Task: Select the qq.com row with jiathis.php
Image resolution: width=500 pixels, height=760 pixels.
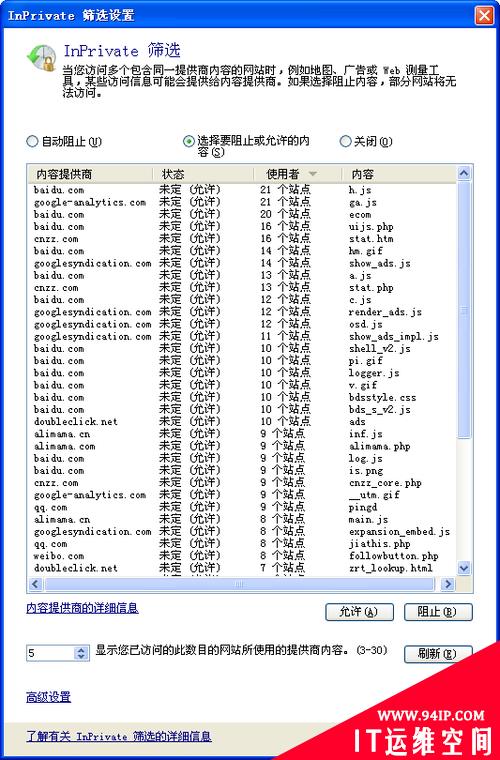Action: tap(242, 544)
